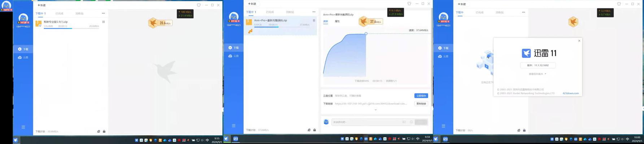Open the more options menu above Arm+Pro task
The image size is (644, 144).
[x=314, y=12]
